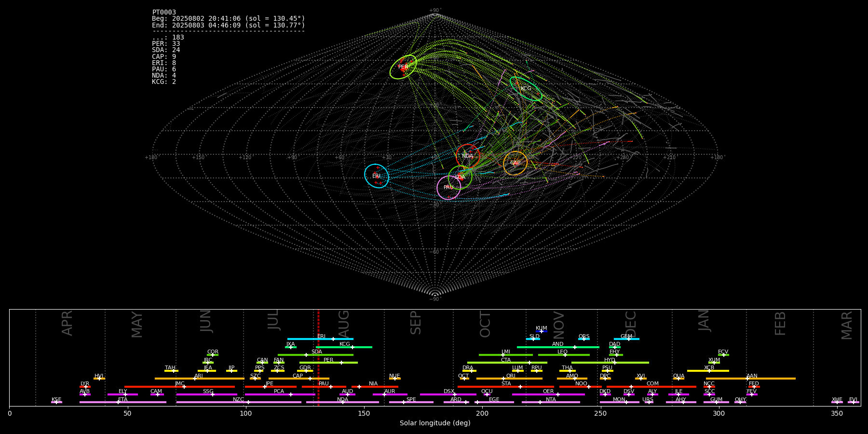Click the CTA green bar in timeline

[x=507, y=363]
